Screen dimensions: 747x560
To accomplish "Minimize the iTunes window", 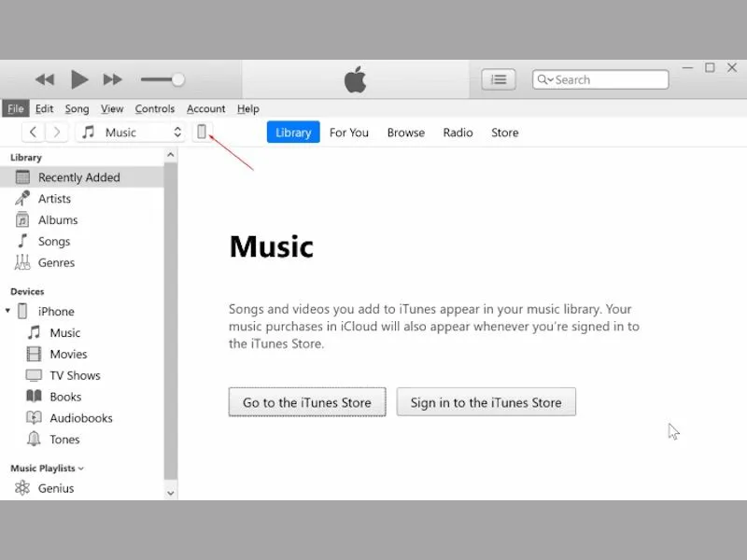I will [x=687, y=68].
